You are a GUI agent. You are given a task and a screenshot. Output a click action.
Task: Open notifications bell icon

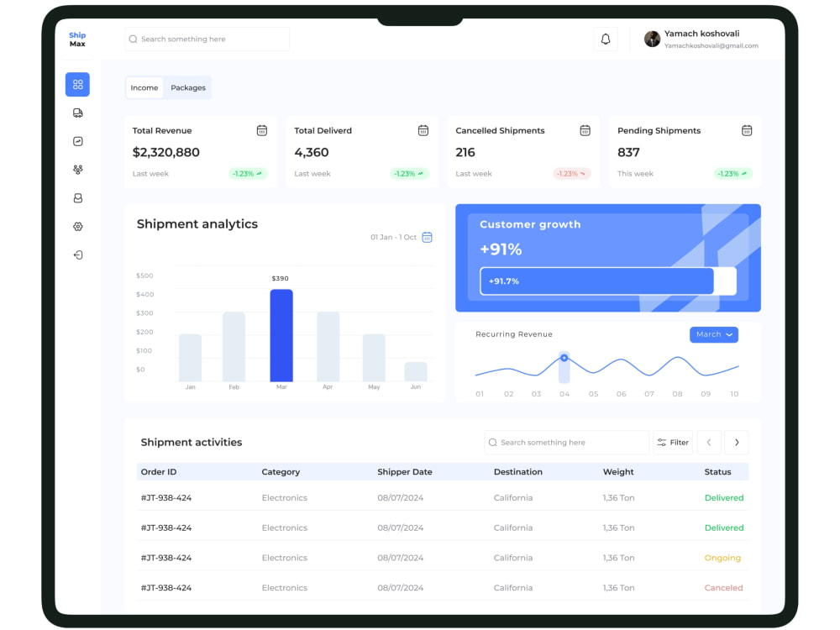coord(606,39)
